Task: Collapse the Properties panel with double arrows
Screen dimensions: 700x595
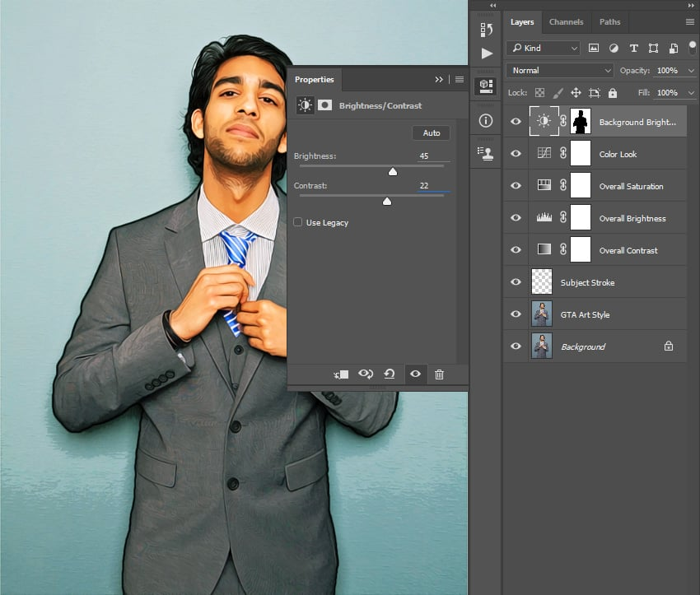Action: (439, 79)
